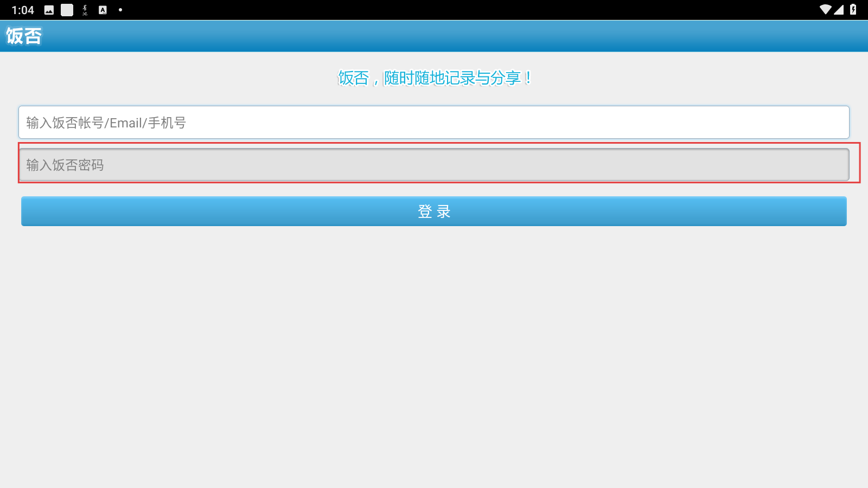This screenshot has height=488, width=868.
Task: Tap the charging battery icon
Action: 853,9
